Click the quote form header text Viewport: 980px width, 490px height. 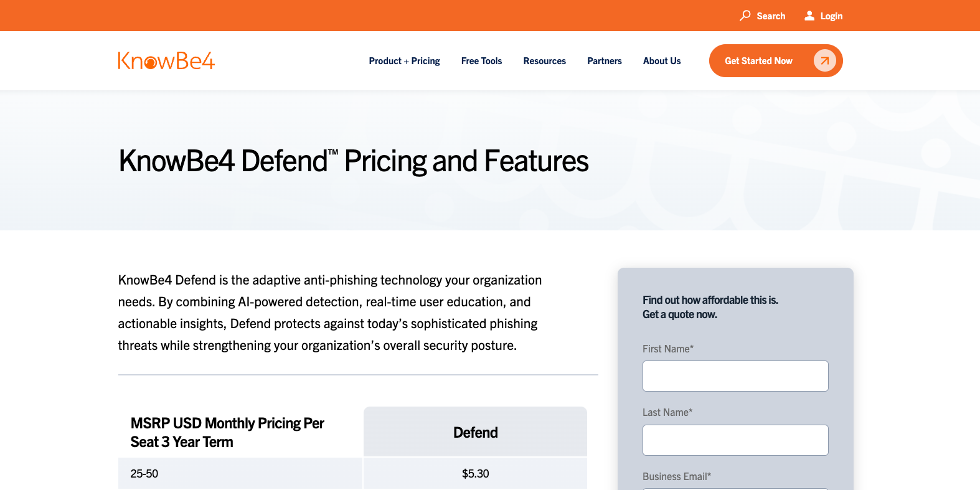pyautogui.click(x=710, y=307)
